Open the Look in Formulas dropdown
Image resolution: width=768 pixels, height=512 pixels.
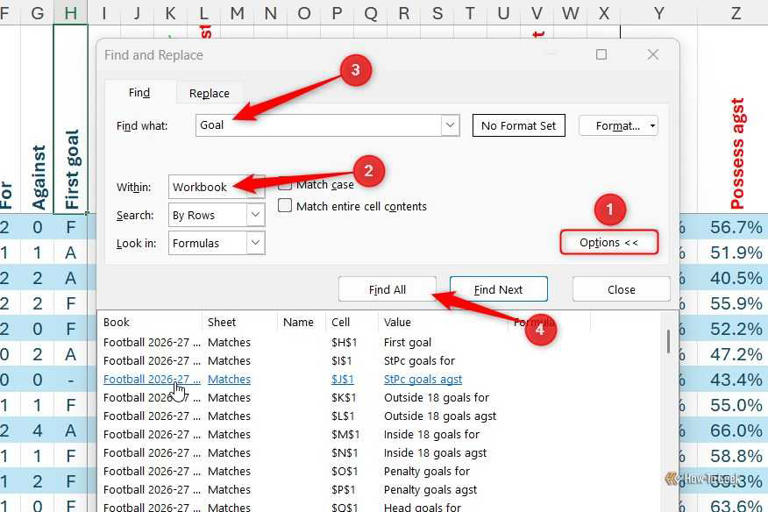click(216, 243)
